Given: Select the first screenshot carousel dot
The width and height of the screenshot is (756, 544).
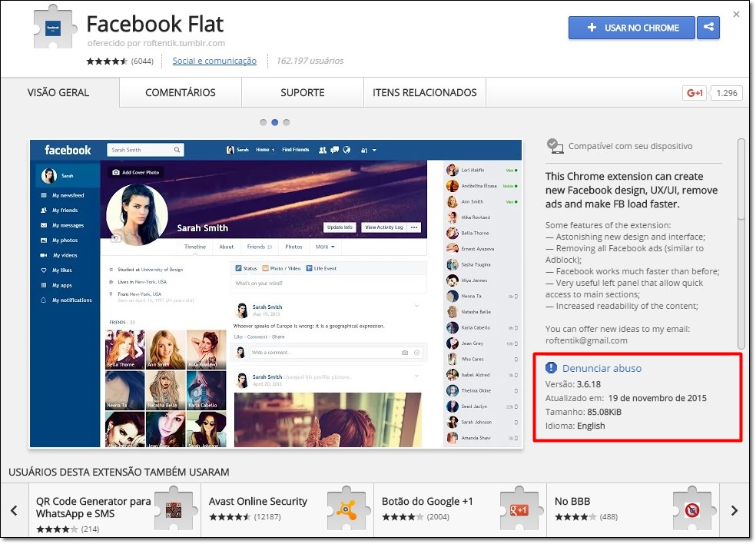Looking at the screenshot, I should (264, 122).
